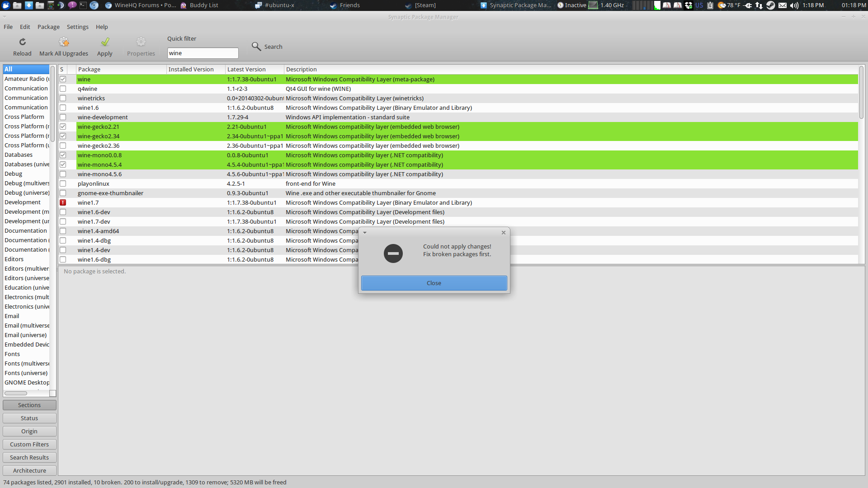Click the weather 78 °F panel icon
The image size is (868, 488).
point(722,5)
